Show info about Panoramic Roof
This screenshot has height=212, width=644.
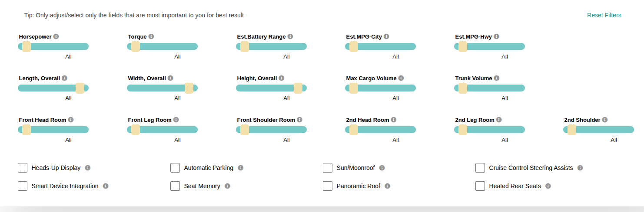coord(387,186)
